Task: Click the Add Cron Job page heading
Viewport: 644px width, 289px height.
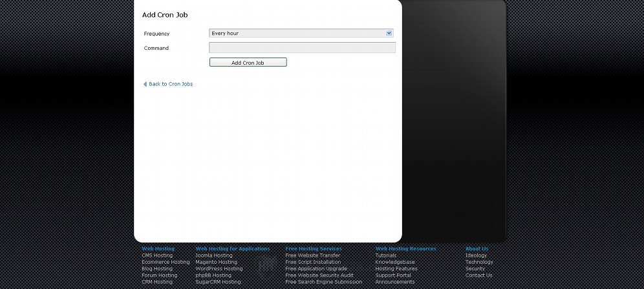Action: (165, 15)
